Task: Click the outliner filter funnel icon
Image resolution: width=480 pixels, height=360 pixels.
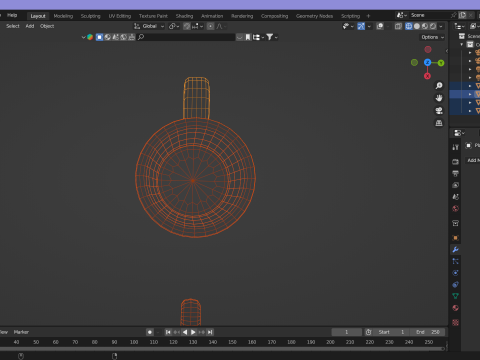Action: click(270, 37)
